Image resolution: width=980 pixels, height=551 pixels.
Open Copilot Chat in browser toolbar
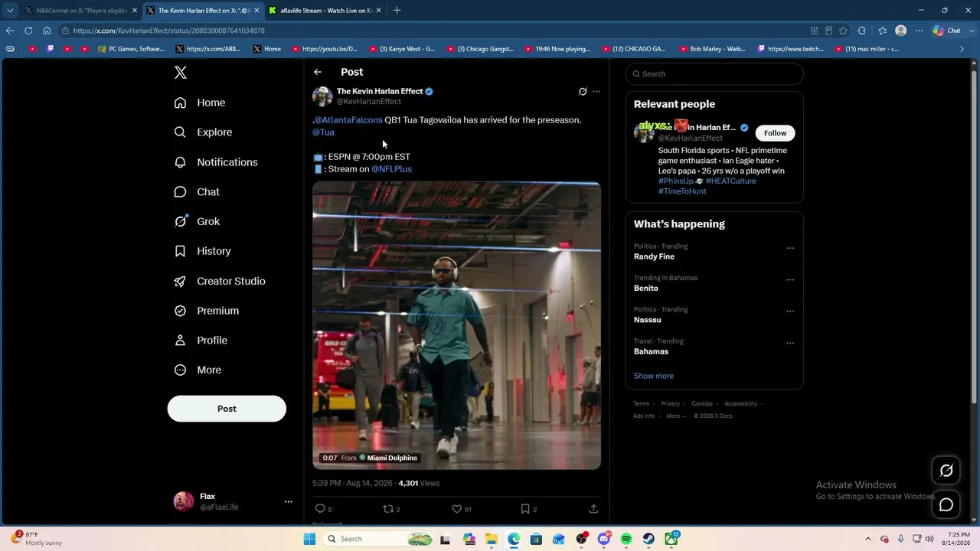click(x=946, y=31)
